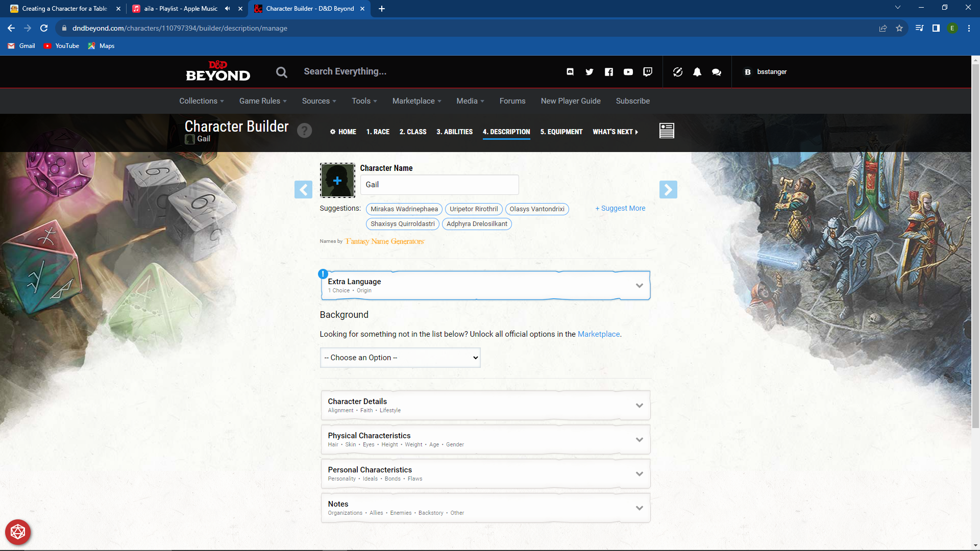Open Chrome three-dot menu
The height and width of the screenshot is (551, 980).
pos(969,28)
